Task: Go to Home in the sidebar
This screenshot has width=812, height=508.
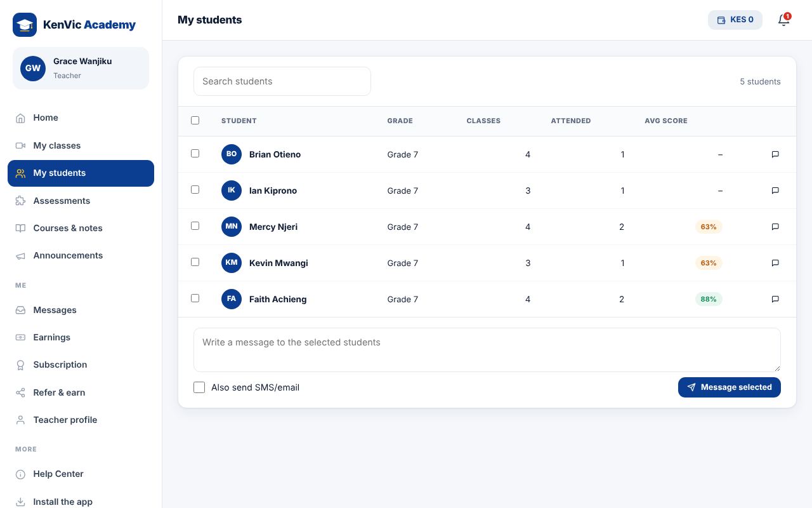Action: (81, 118)
